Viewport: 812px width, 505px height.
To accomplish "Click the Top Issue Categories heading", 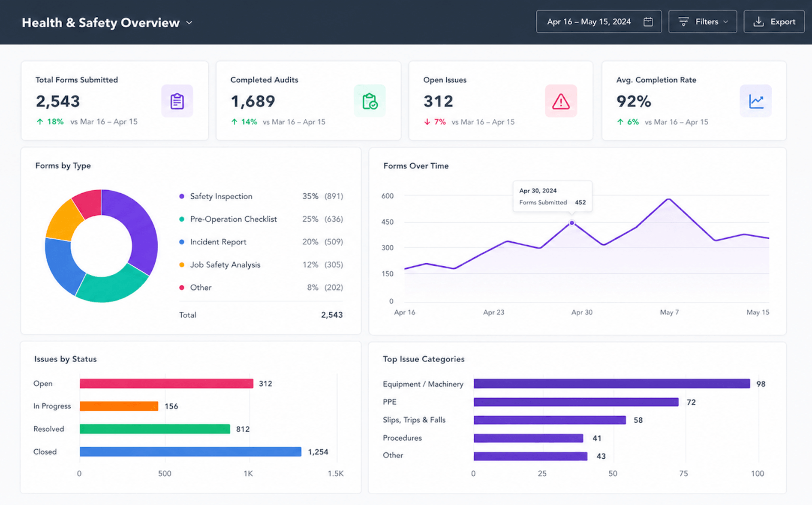I will 424,359.
